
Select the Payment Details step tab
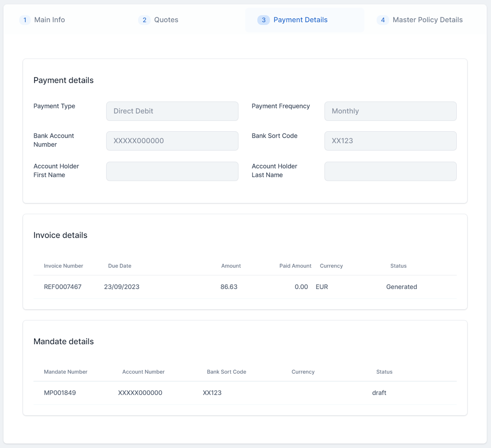300,20
